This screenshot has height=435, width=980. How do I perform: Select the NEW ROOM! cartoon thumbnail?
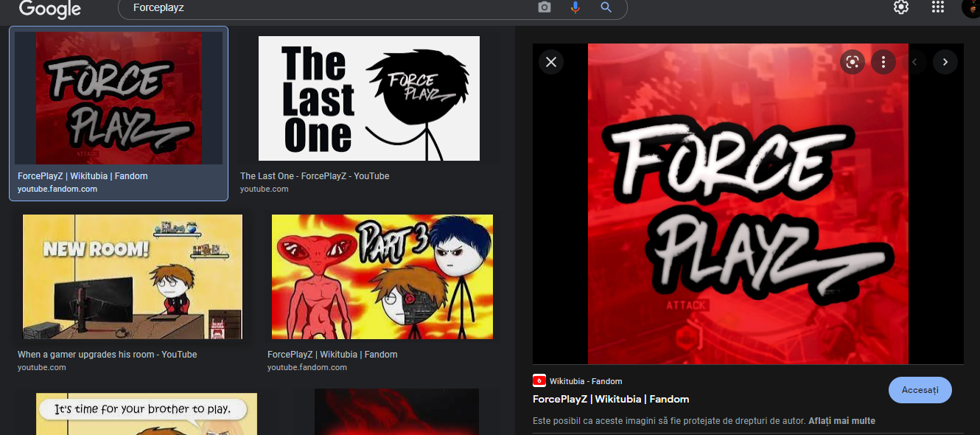(x=133, y=276)
